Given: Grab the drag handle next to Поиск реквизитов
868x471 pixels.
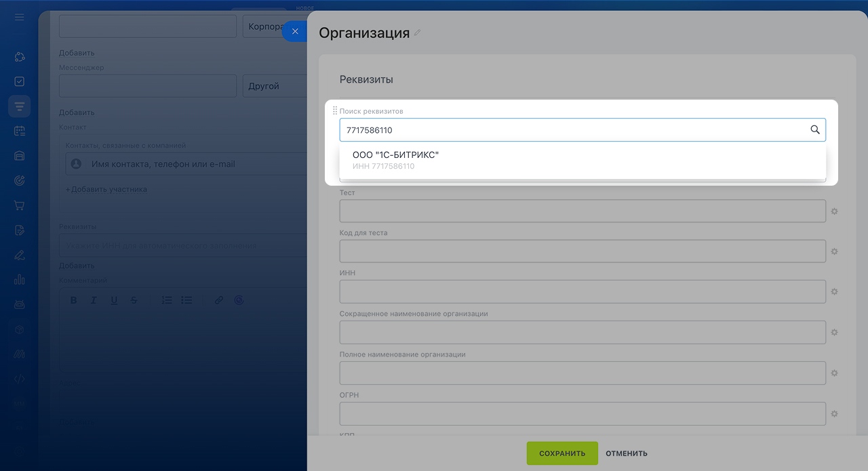Looking at the screenshot, I should [334, 110].
